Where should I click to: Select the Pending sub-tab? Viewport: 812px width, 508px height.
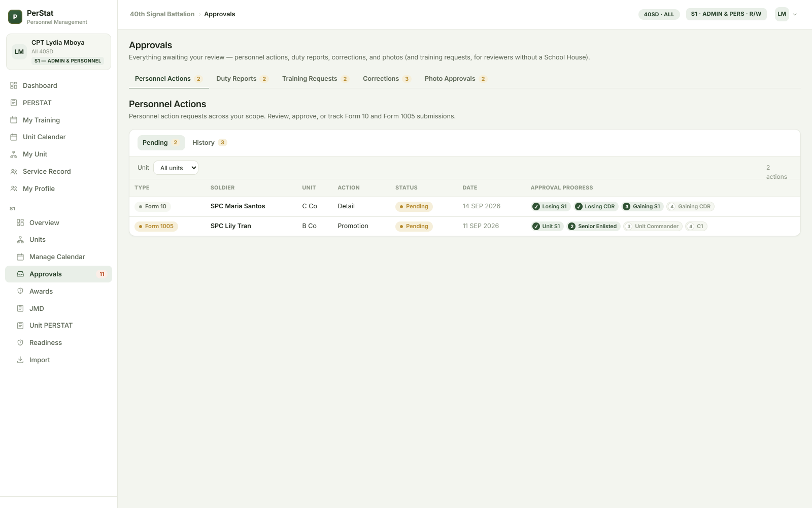click(x=161, y=143)
